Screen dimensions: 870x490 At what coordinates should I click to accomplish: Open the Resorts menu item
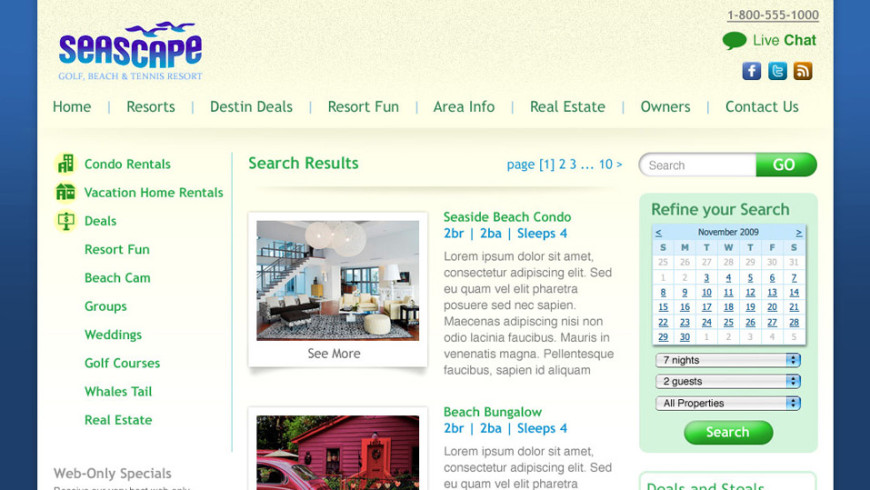click(x=150, y=107)
